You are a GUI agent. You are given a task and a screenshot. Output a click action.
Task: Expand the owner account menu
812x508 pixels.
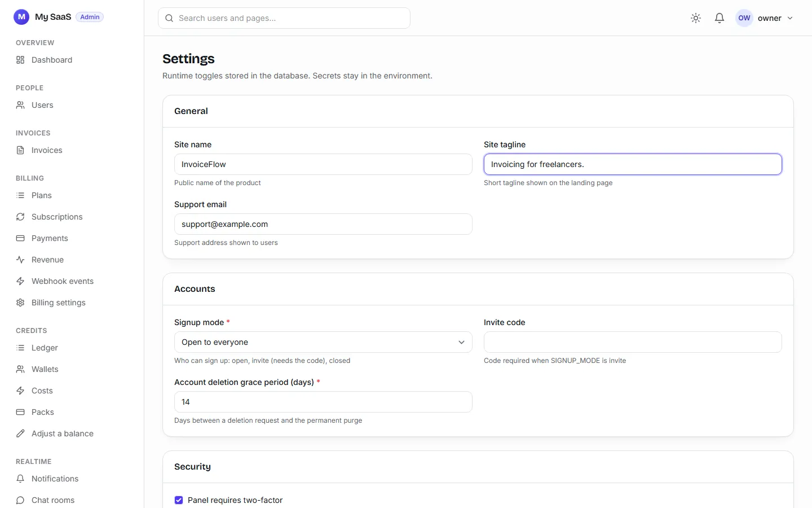765,18
